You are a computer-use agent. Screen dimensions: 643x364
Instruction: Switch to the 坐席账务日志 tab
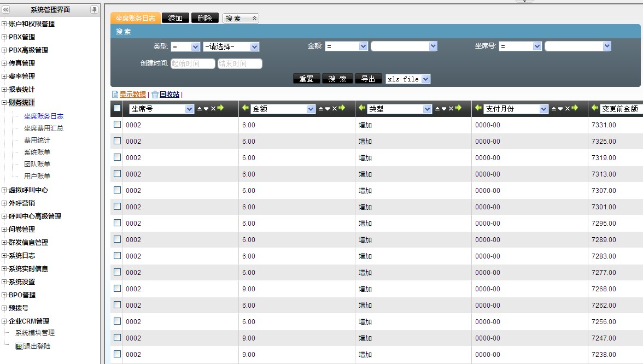click(136, 18)
